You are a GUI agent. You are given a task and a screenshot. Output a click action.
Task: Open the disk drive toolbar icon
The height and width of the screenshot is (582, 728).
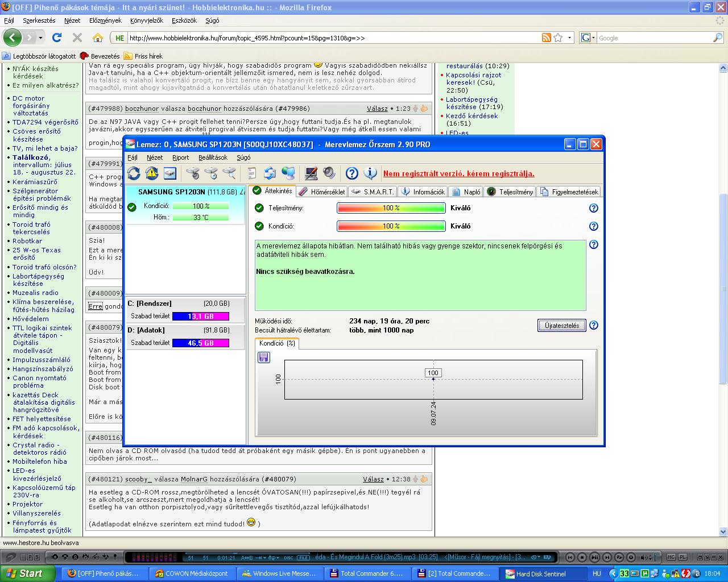coord(170,173)
